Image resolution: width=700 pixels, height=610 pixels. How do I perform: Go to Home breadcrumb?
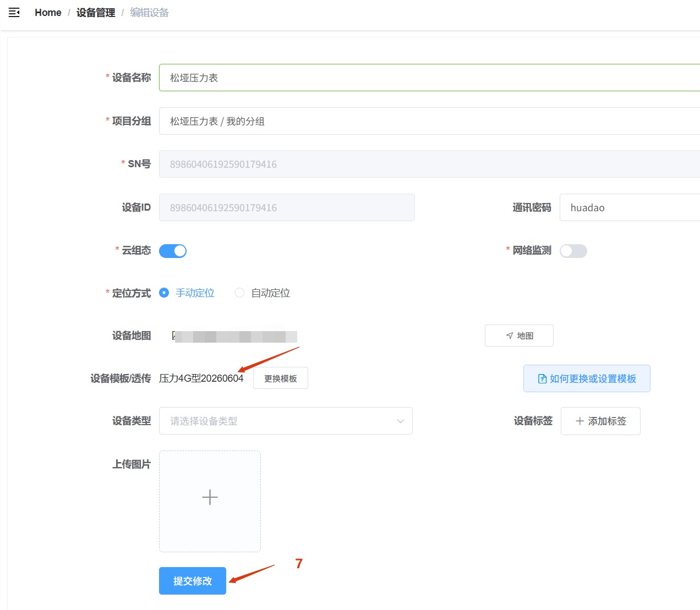pyautogui.click(x=48, y=13)
